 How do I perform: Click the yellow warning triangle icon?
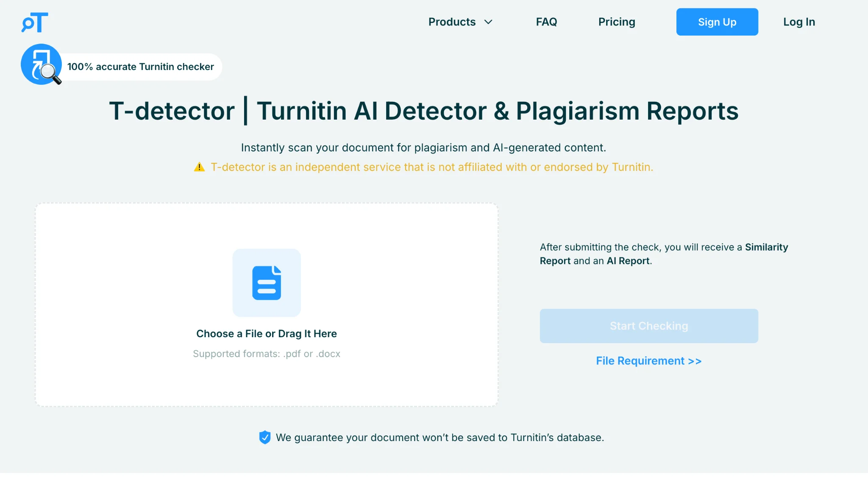click(199, 167)
